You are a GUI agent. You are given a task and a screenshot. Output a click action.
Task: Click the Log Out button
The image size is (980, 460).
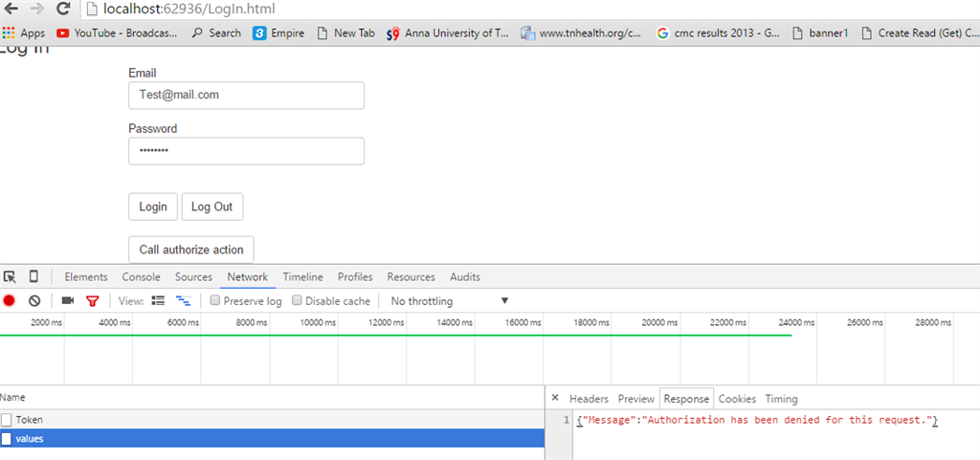pos(212,207)
